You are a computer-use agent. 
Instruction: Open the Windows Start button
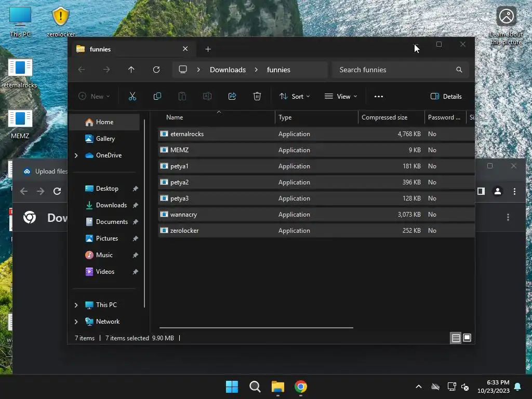pyautogui.click(x=232, y=387)
